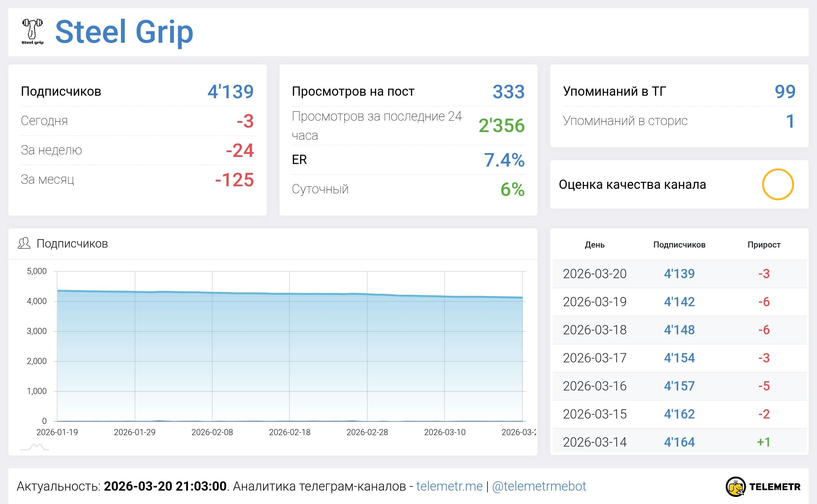Click the День column header
The width and height of the screenshot is (817, 504).
(x=595, y=245)
